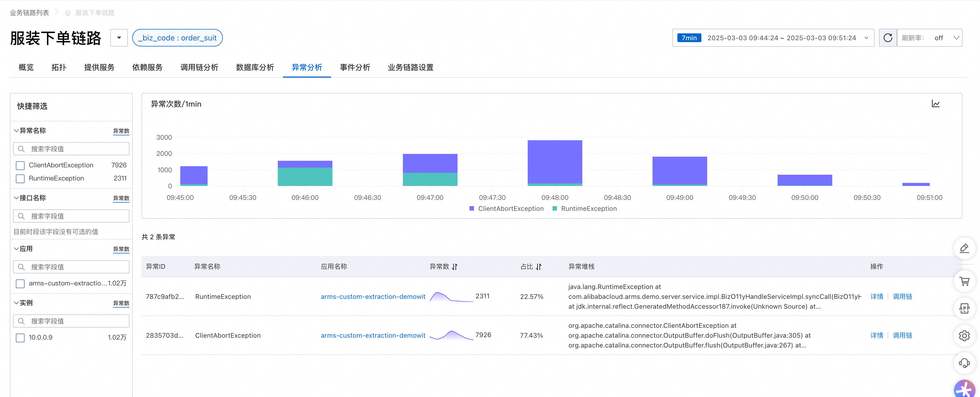This screenshot has width=980, height=397.
Task: Switch to the 依赖服务 tab
Action: point(147,68)
